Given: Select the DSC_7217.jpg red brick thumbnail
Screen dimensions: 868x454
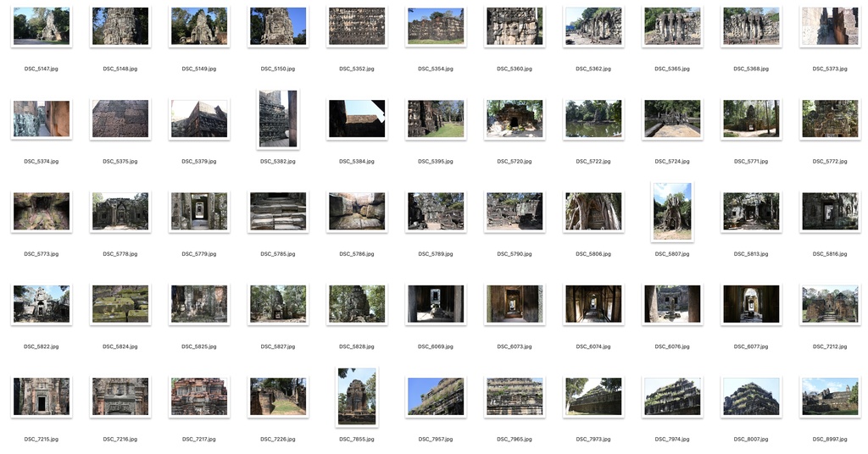Looking at the screenshot, I should click(199, 396).
